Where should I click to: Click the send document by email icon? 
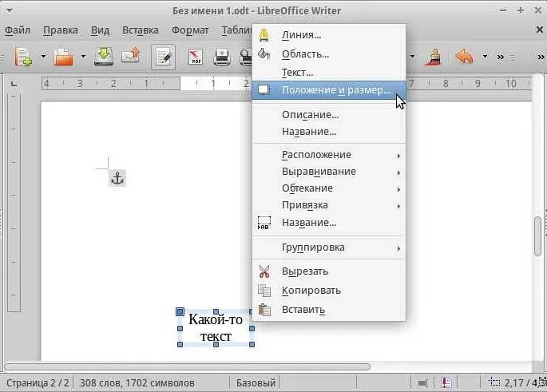tap(130, 56)
